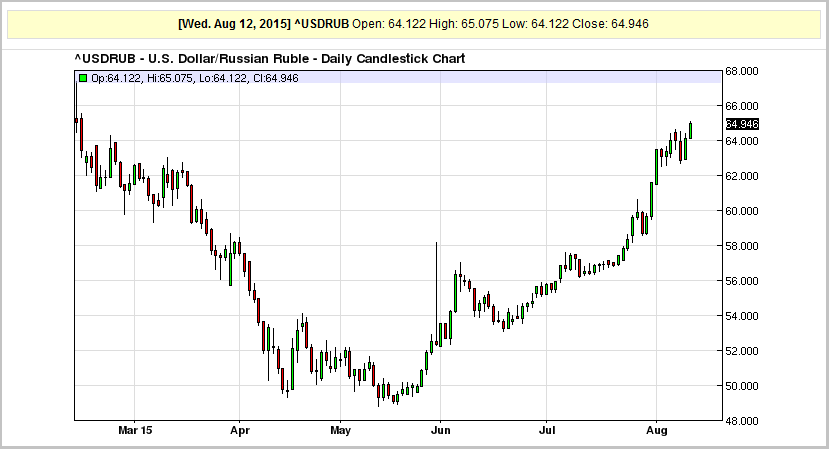Click the 68.000 price axis label
The image size is (829, 449).
pos(742,71)
